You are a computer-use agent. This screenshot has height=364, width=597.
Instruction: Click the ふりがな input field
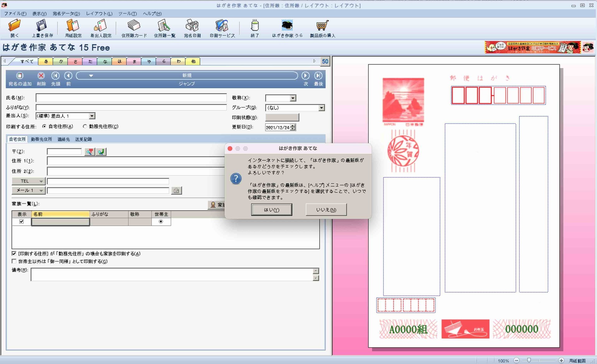click(131, 108)
